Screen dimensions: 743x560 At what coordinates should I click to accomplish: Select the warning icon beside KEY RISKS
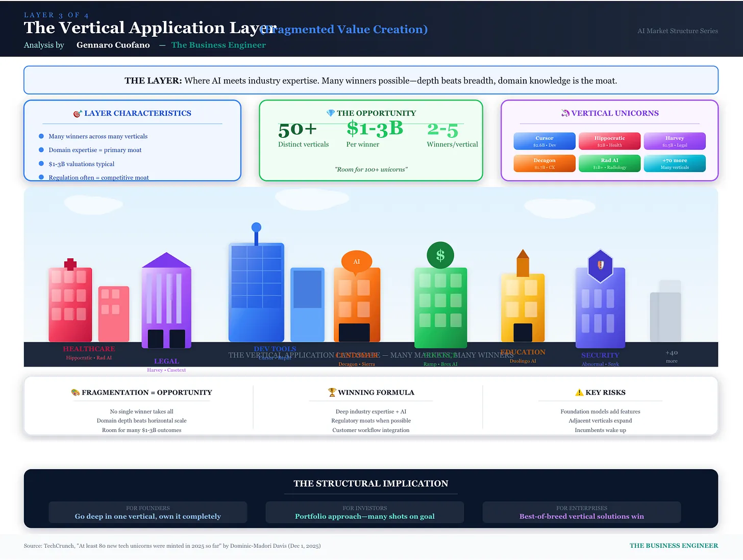pos(579,392)
